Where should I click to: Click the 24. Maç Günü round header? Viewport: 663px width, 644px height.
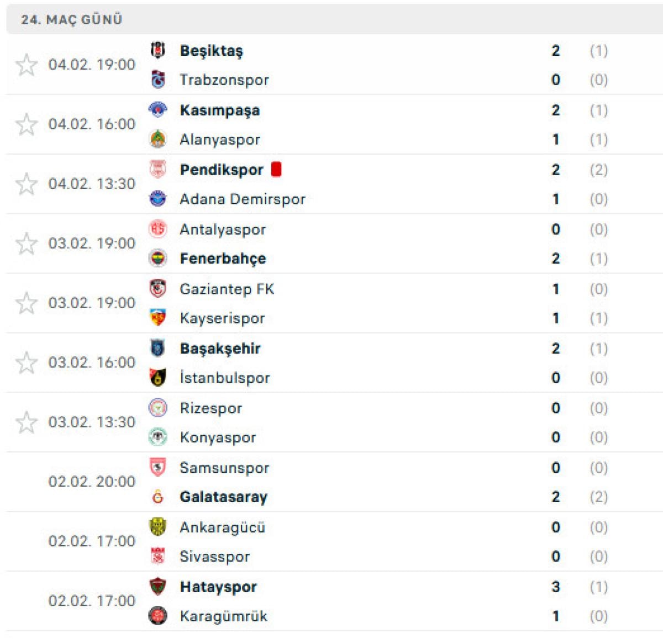[x=72, y=19]
